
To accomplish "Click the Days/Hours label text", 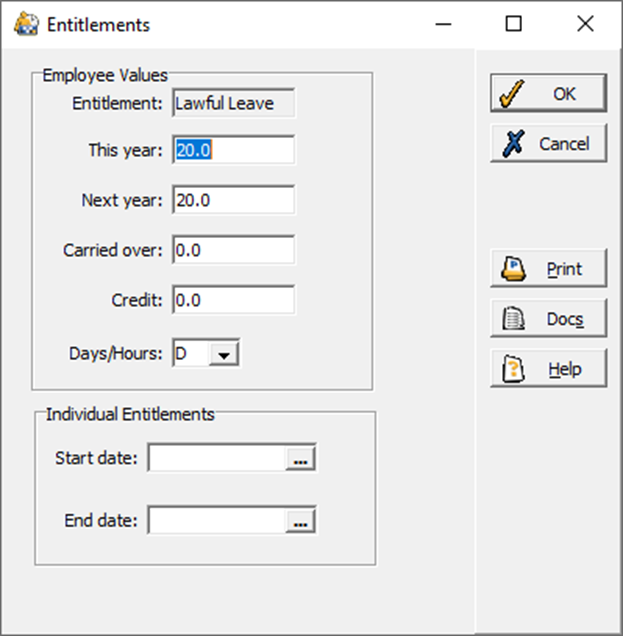I will pos(116,354).
